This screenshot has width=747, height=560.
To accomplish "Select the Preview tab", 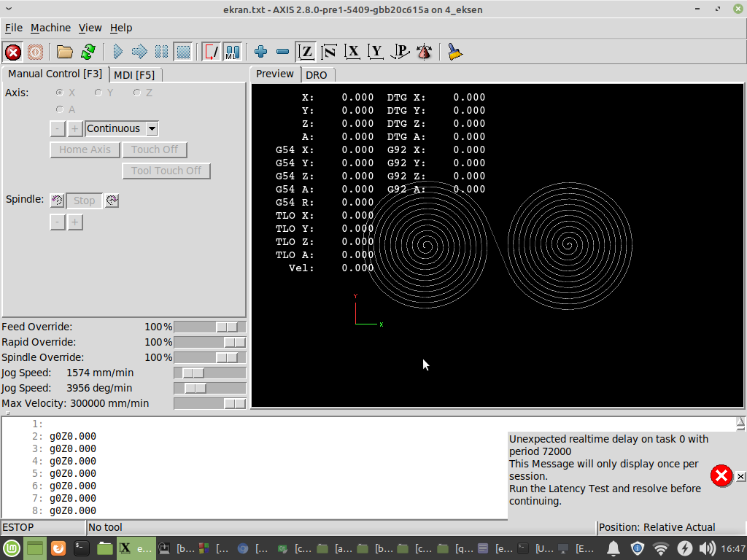I will click(x=275, y=74).
